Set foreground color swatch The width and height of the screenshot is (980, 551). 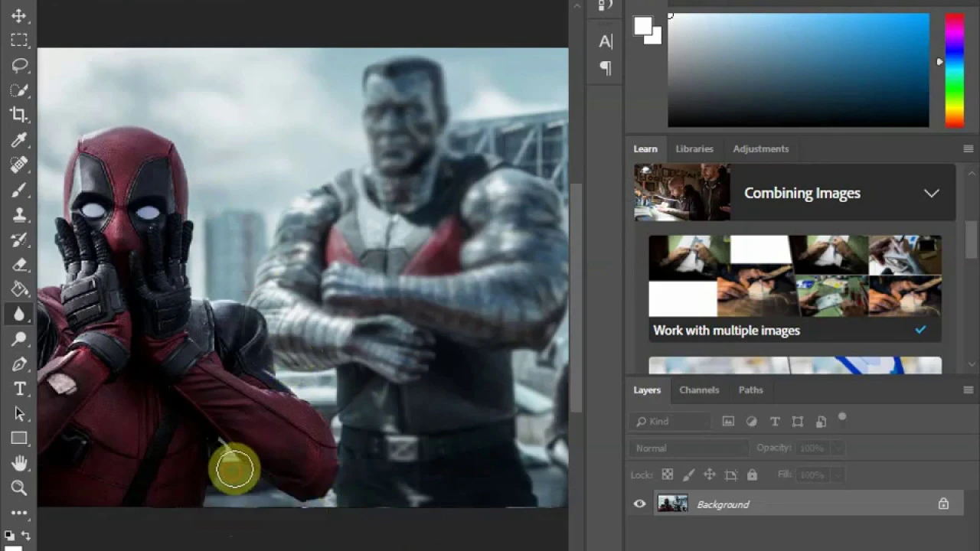pos(642,26)
